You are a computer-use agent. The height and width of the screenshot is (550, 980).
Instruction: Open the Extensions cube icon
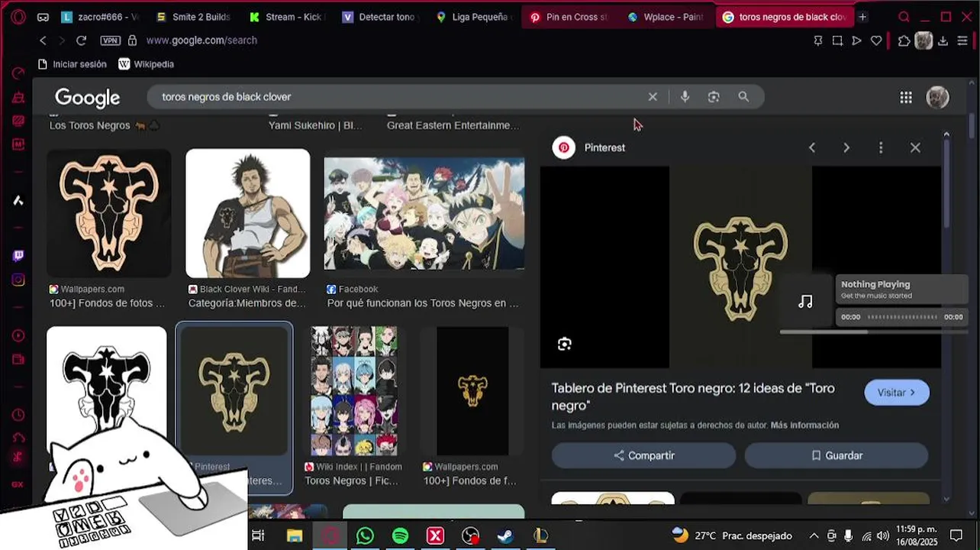(904, 40)
